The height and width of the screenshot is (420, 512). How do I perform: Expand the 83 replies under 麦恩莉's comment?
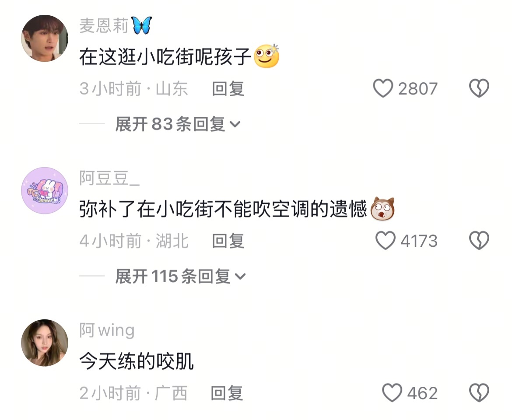[x=178, y=124]
